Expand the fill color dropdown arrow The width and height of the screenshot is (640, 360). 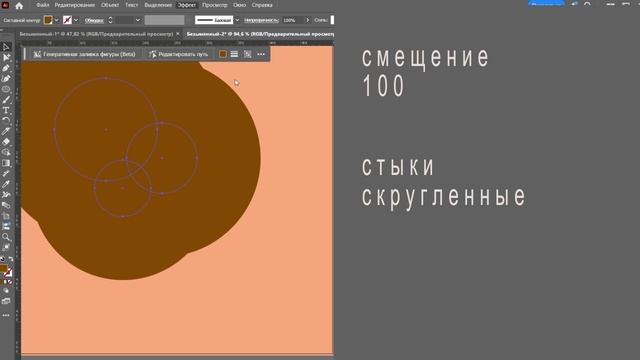coord(57,20)
